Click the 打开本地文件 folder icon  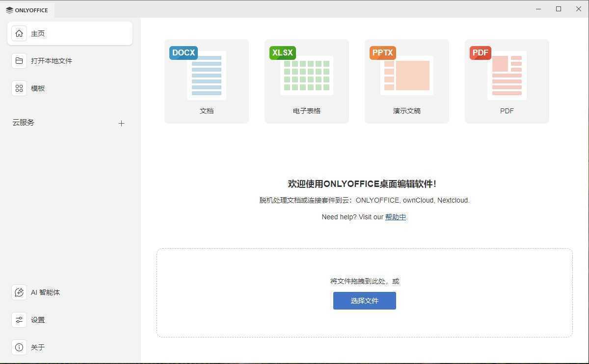pos(19,61)
